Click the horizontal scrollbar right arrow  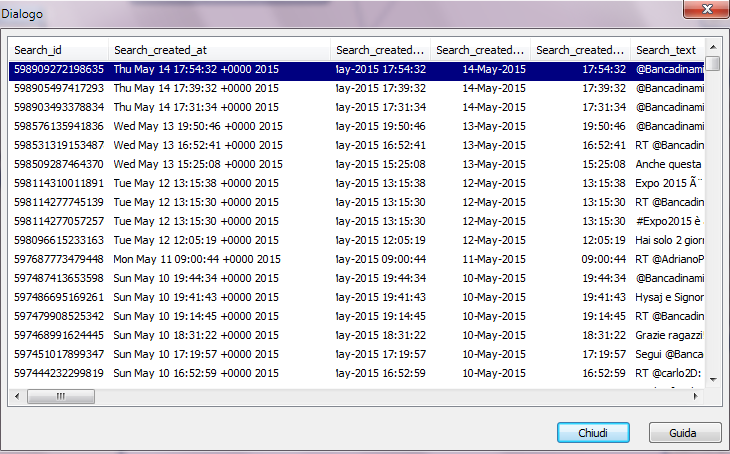click(696, 396)
